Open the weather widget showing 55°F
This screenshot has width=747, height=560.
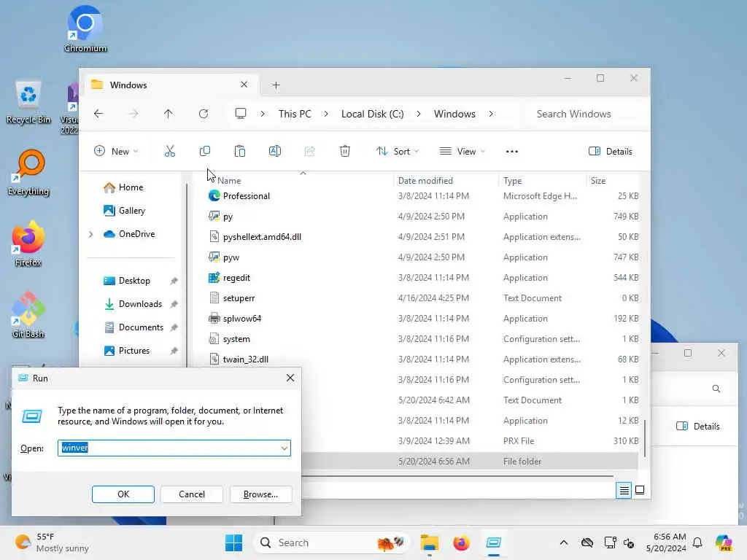[x=52, y=542]
